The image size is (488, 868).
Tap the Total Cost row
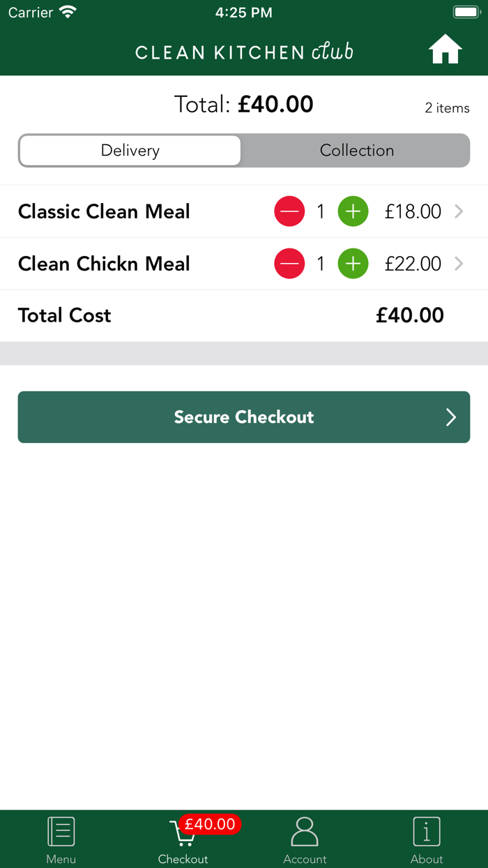(230, 315)
